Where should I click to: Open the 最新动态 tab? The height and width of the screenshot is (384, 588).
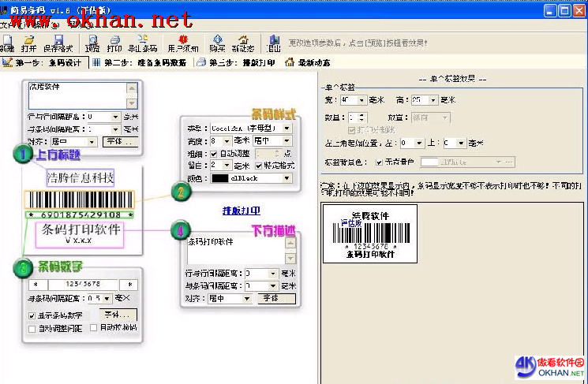308,62
